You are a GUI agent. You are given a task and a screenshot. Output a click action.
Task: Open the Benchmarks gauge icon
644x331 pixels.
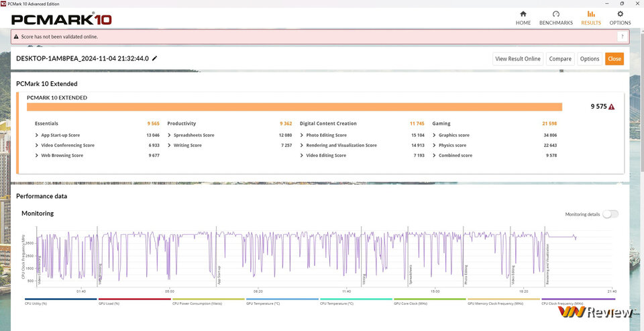[555, 14]
